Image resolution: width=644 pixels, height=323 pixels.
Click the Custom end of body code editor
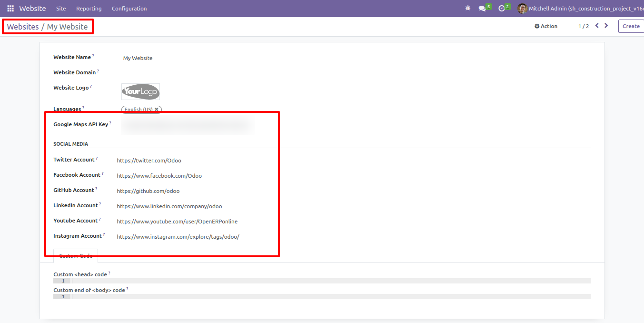322,296
